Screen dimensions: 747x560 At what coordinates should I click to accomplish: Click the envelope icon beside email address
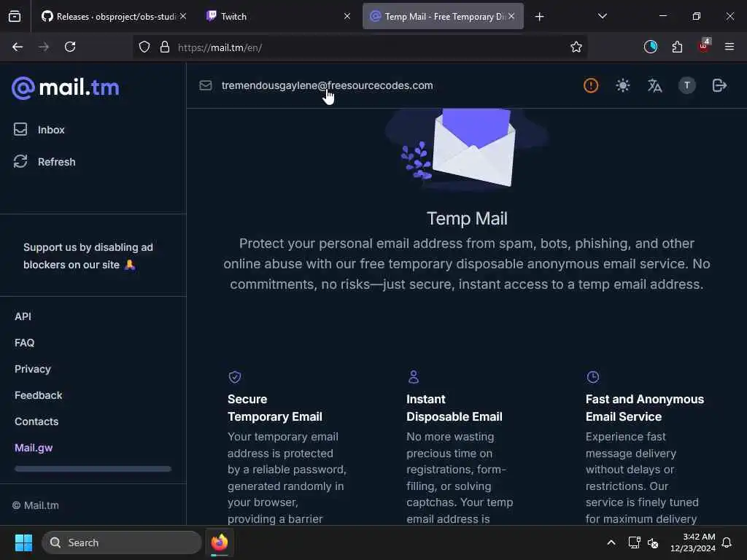[205, 86]
